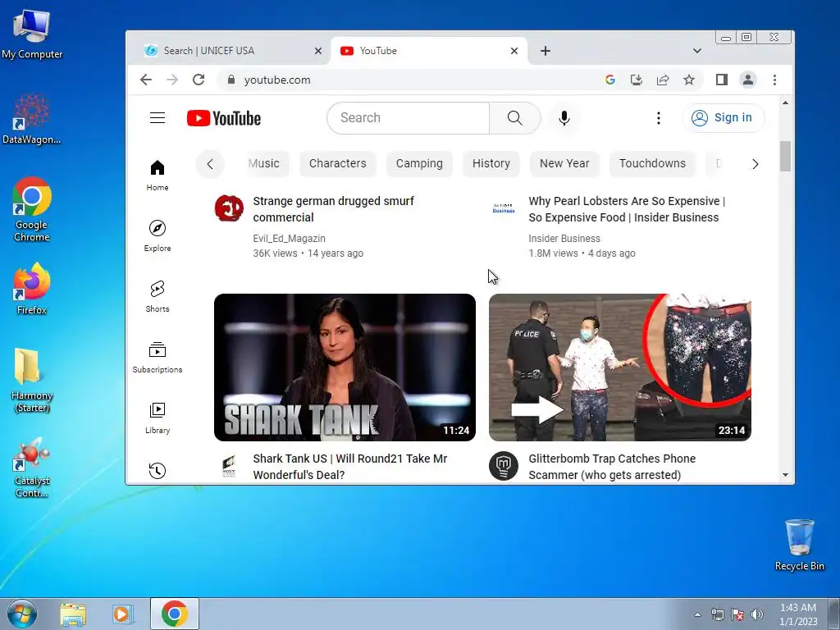Open Subscriptions in the sidebar

tap(157, 358)
